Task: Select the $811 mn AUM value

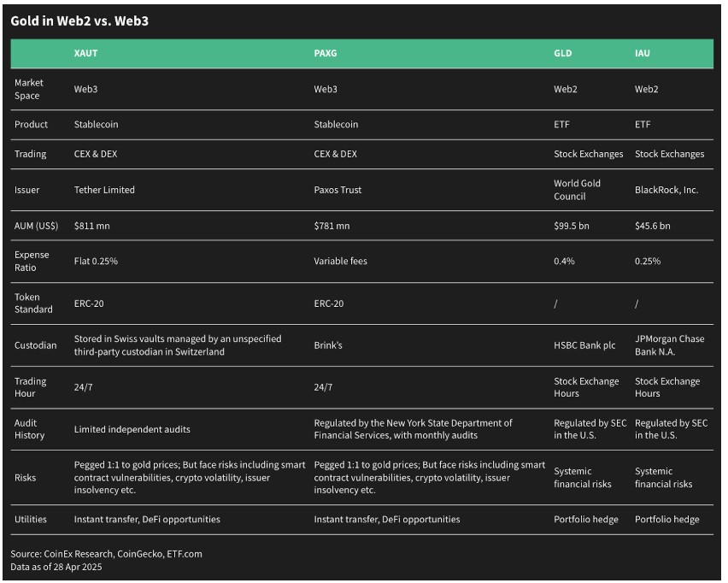Action: click(92, 227)
